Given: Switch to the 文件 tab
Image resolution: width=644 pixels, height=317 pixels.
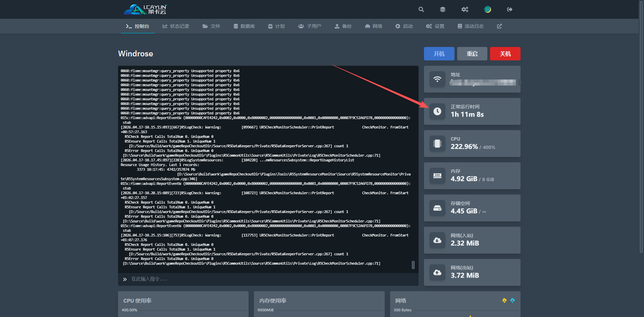Looking at the screenshot, I should pyautogui.click(x=211, y=26).
